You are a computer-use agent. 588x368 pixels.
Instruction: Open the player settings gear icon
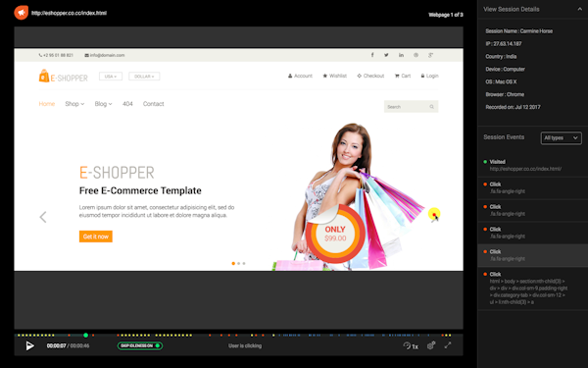coord(431,345)
